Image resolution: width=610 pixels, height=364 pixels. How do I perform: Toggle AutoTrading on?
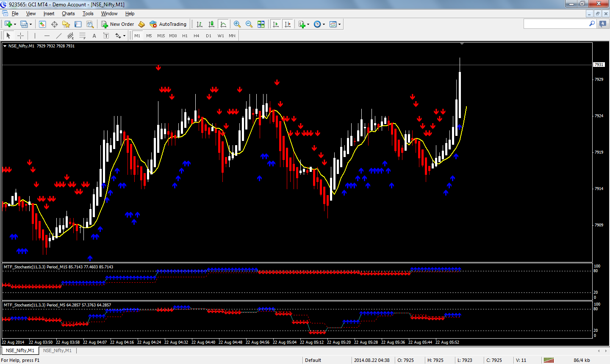click(x=168, y=24)
